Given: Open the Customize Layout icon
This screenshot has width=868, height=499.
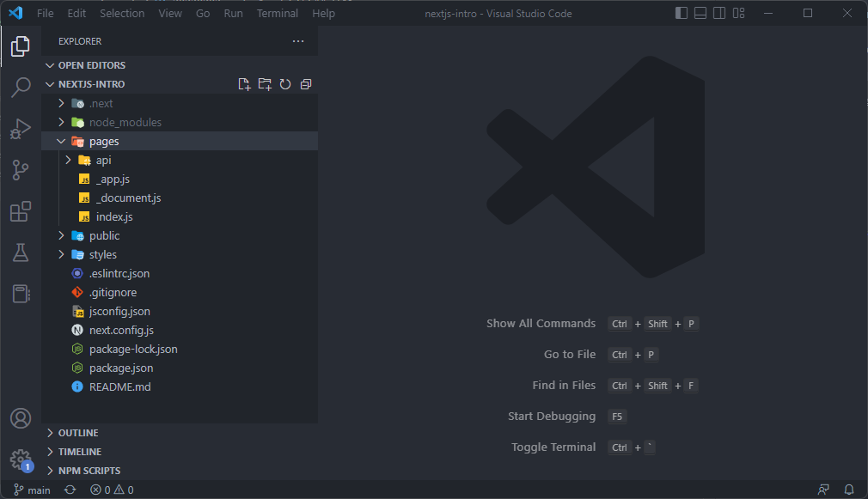Looking at the screenshot, I should click(x=738, y=13).
